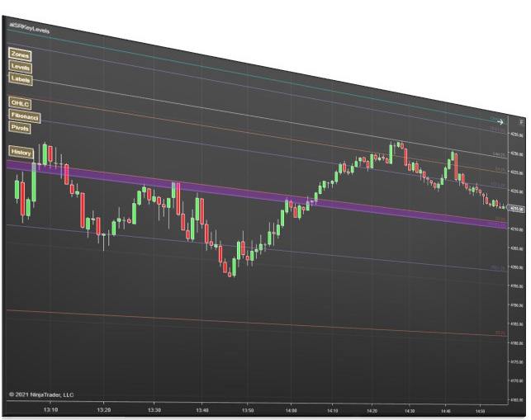
Task: Click the 14:20 time axis label
Action: tap(372, 411)
